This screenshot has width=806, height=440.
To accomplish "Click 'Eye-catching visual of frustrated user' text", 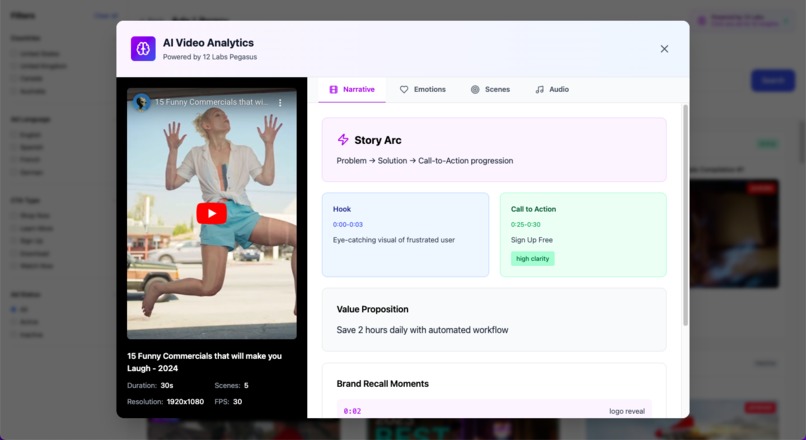I will (x=394, y=240).
